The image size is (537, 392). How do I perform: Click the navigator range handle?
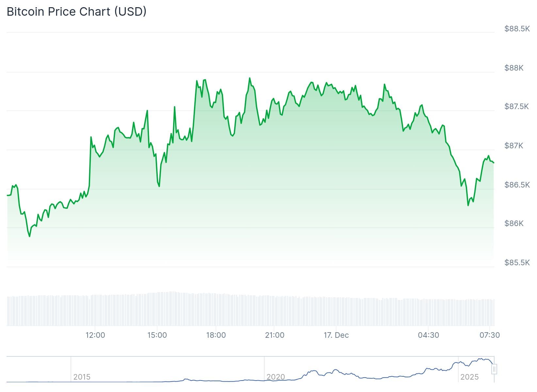pyautogui.click(x=494, y=369)
